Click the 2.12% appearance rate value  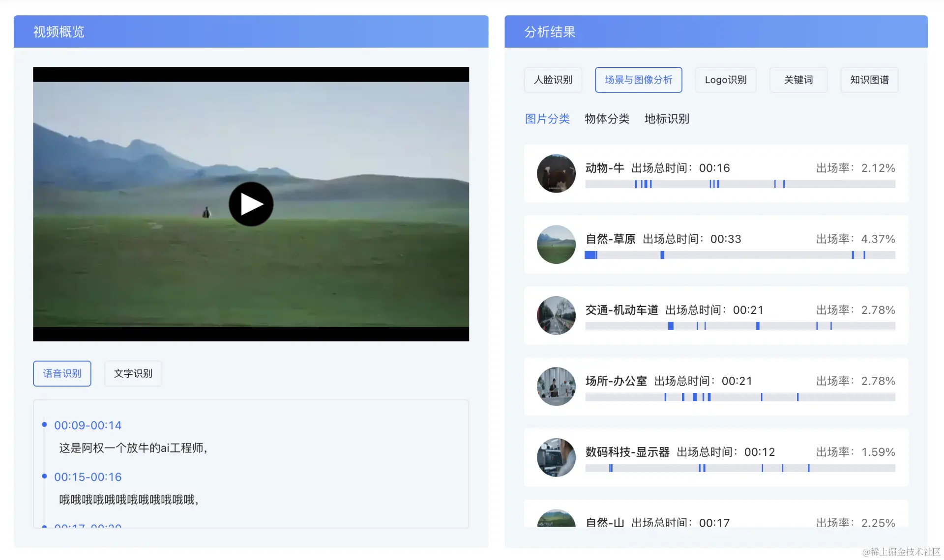pos(878,168)
